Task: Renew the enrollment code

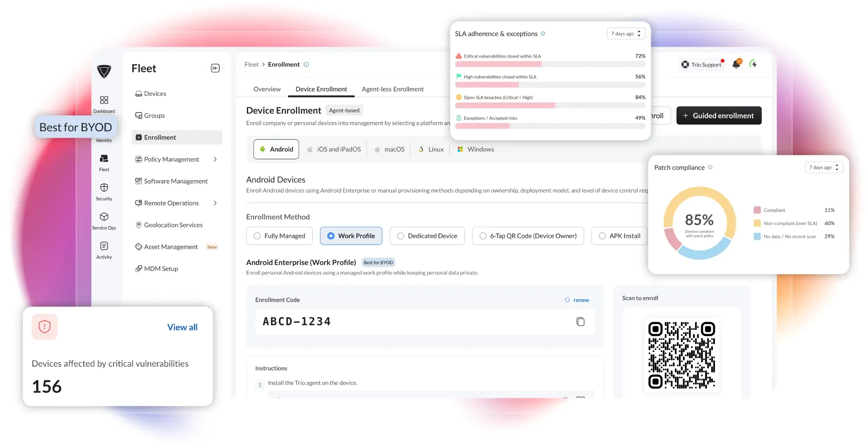Action: [577, 300]
